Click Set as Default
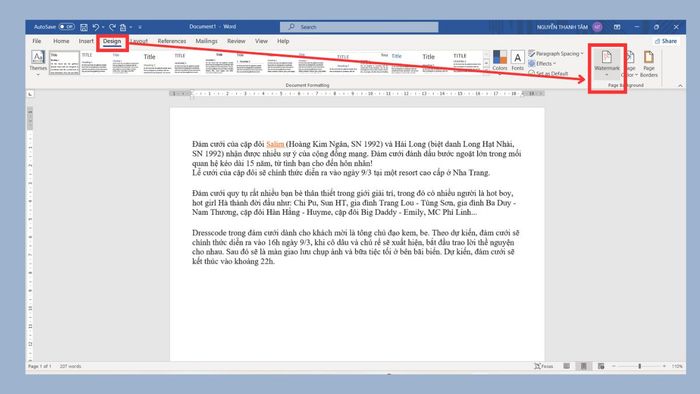Screen dimensions: 700x394 (548, 73)
